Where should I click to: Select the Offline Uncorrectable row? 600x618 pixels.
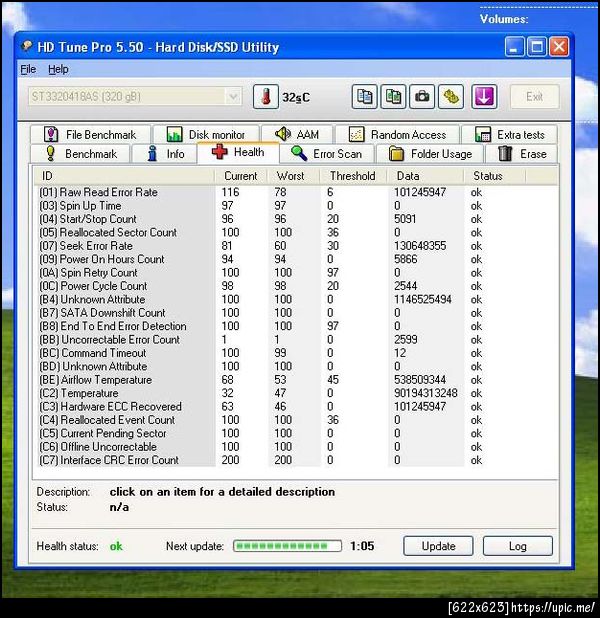tap(296, 447)
